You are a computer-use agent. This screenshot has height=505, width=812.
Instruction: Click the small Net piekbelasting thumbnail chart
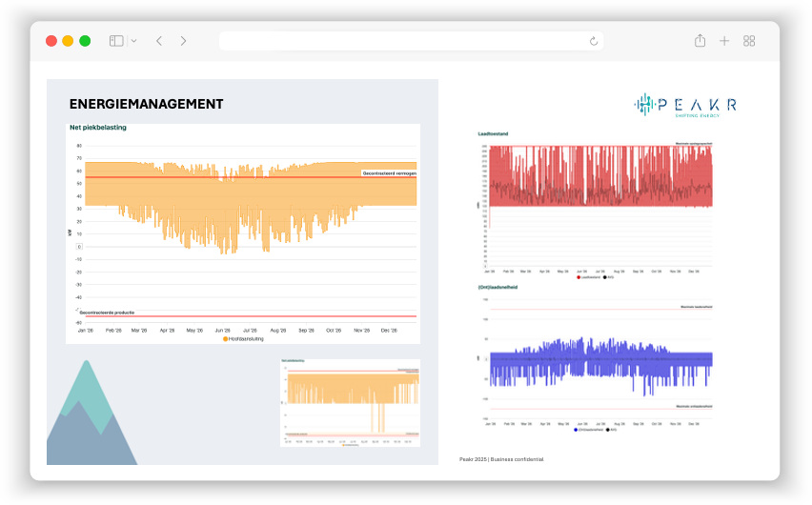click(350, 402)
